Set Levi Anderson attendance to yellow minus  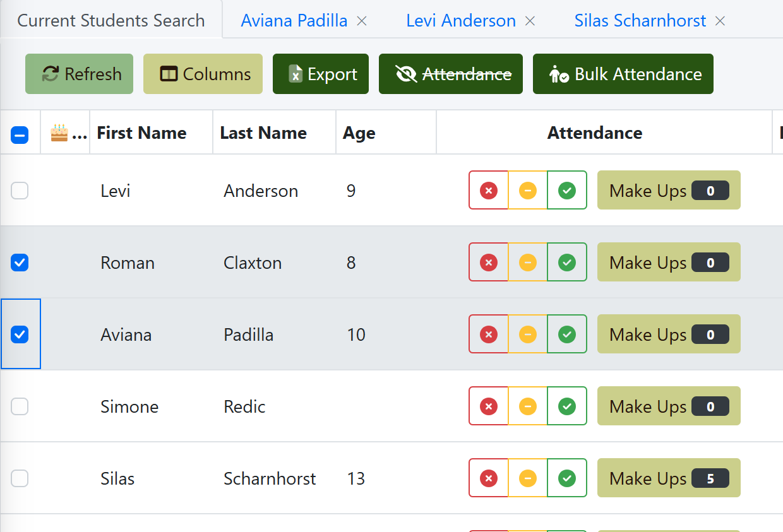click(527, 190)
